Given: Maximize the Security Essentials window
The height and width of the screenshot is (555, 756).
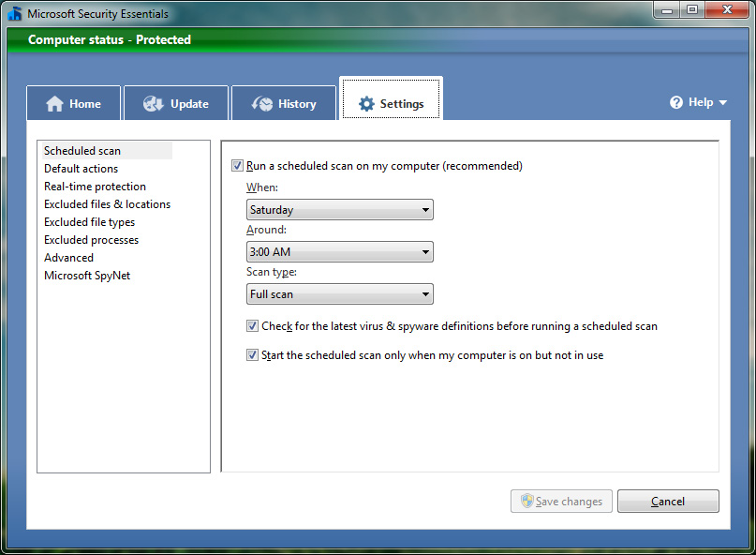Looking at the screenshot, I should [692, 9].
